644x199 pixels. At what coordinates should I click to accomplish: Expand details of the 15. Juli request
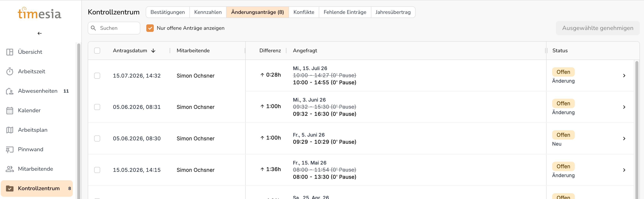tap(624, 76)
